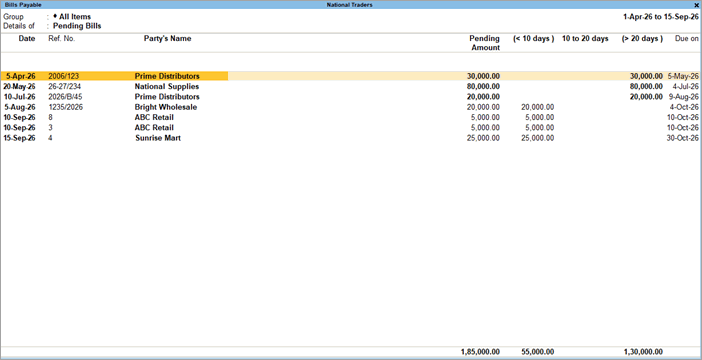Click due date 4-Jul-26
Viewport: 702px width, 360px height.
click(x=684, y=86)
